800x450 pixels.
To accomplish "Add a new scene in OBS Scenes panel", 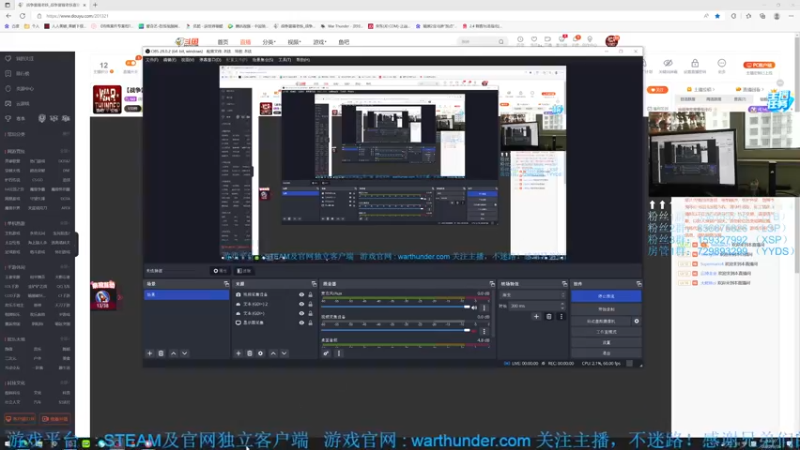I will (x=149, y=353).
